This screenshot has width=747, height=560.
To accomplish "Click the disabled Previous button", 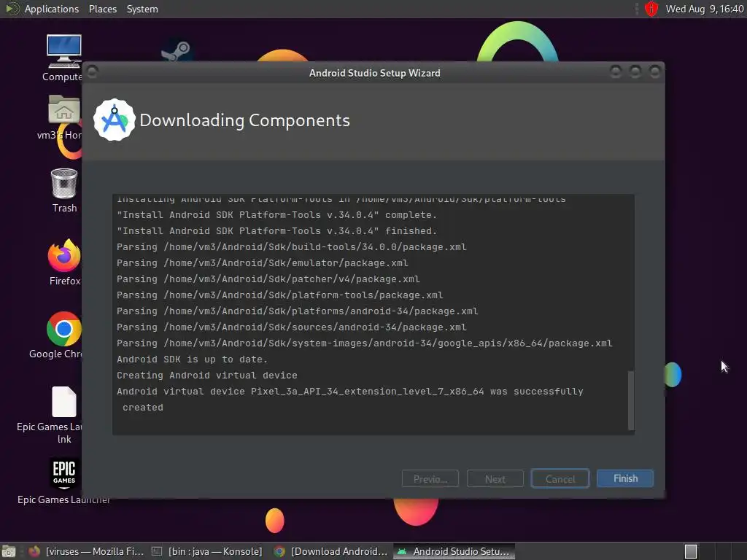I will click(x=430, y=478).
